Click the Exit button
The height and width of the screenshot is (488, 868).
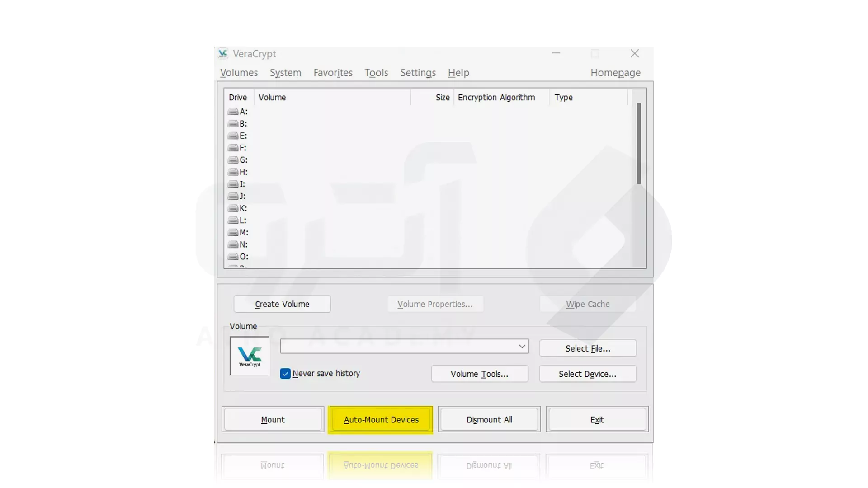click(597, 420)
